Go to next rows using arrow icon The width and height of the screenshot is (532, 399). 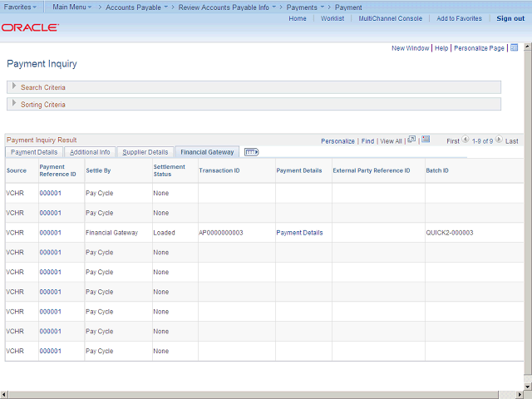pos(499,140)
